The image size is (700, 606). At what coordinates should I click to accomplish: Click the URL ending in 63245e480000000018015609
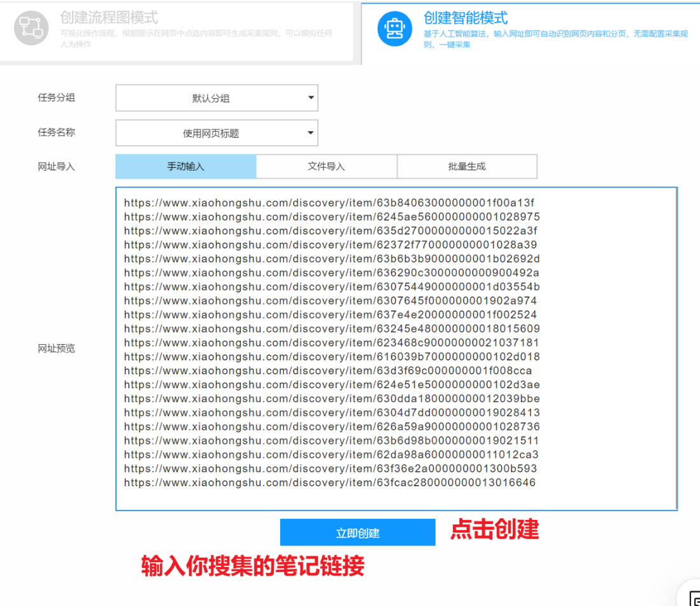point(332,329)
